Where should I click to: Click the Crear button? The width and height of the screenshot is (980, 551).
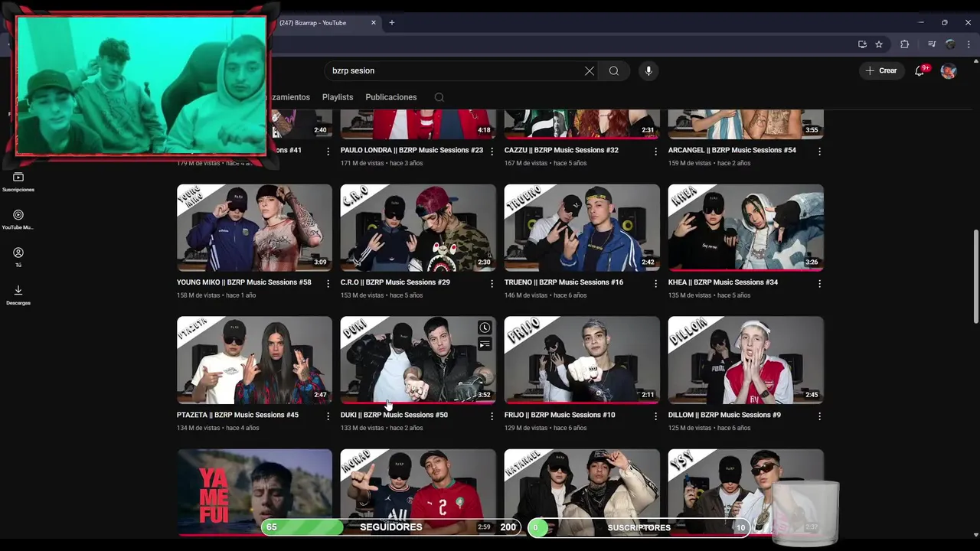[x=881, y=70]
